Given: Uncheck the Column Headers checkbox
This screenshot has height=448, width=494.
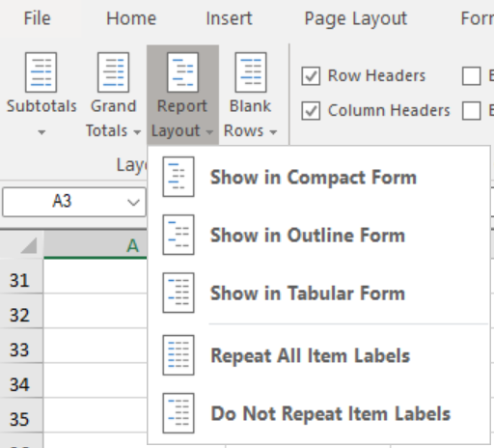Looking at the screenshot, I should (311, 111).
